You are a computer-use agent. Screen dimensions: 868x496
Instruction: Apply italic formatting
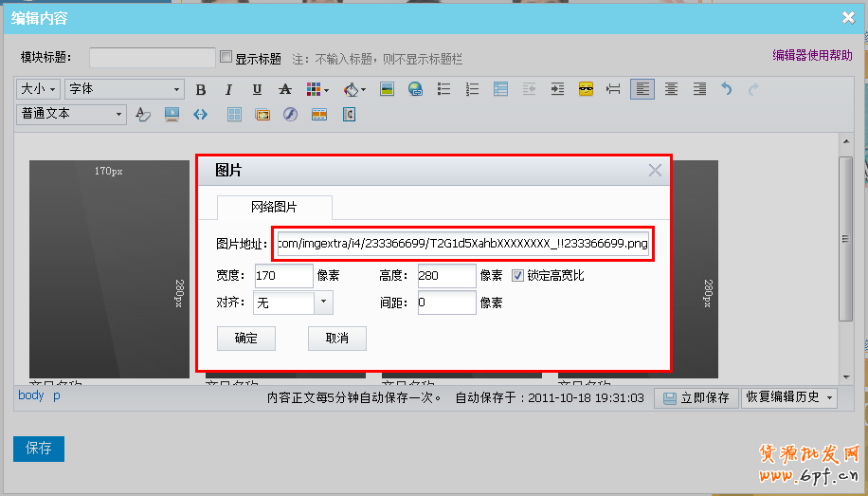[x=228, y=90]
